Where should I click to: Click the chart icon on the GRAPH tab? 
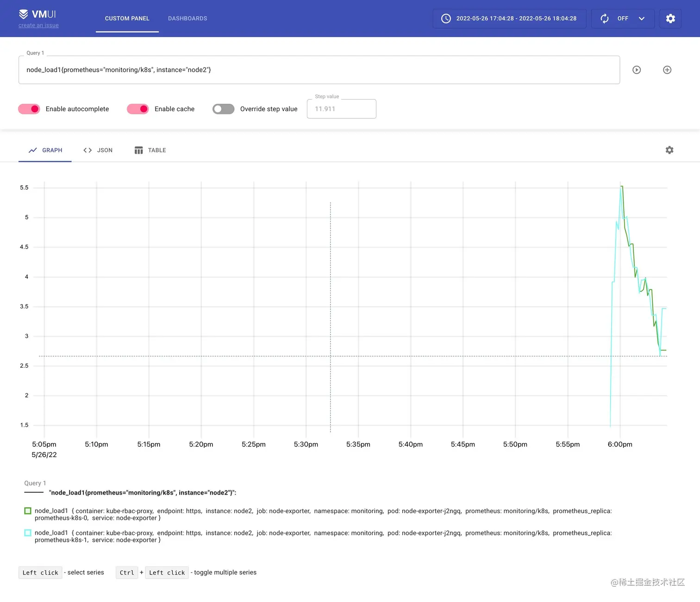coord(32,150)
